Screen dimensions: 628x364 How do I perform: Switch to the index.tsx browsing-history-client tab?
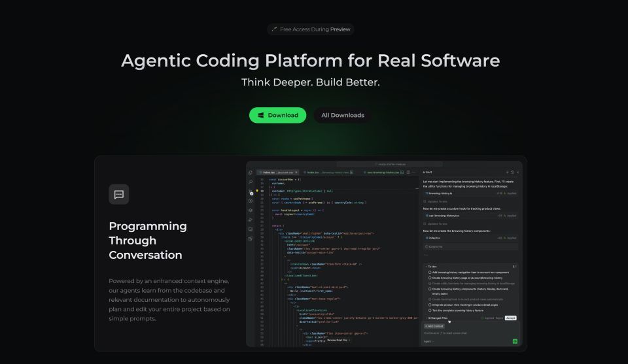tap(328, 173)
